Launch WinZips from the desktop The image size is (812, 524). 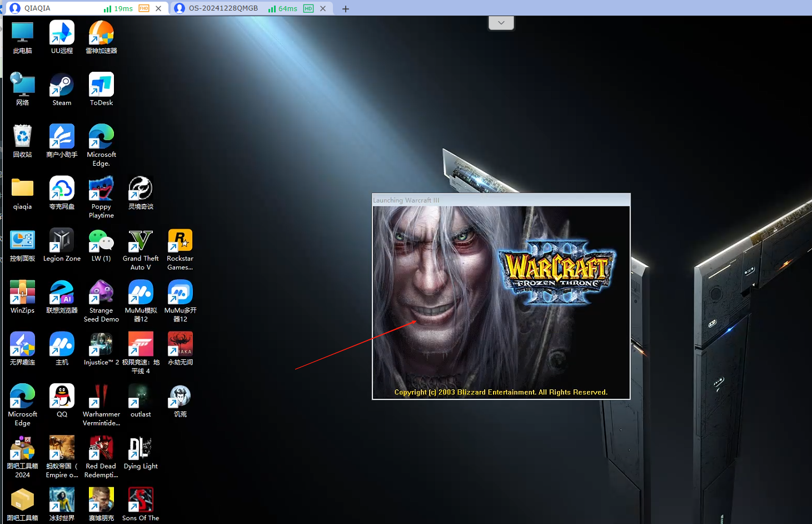(22, 296)
